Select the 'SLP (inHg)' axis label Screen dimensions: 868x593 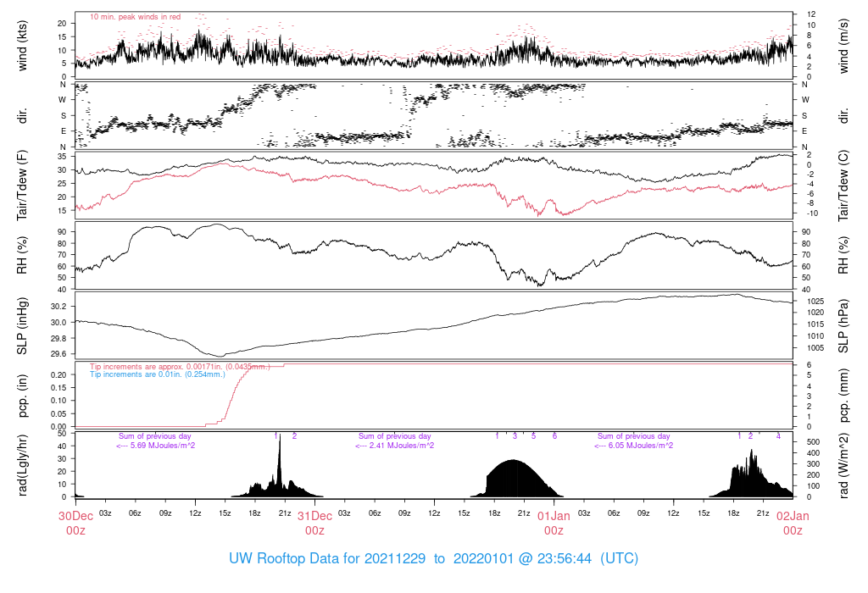pos(21,326)
